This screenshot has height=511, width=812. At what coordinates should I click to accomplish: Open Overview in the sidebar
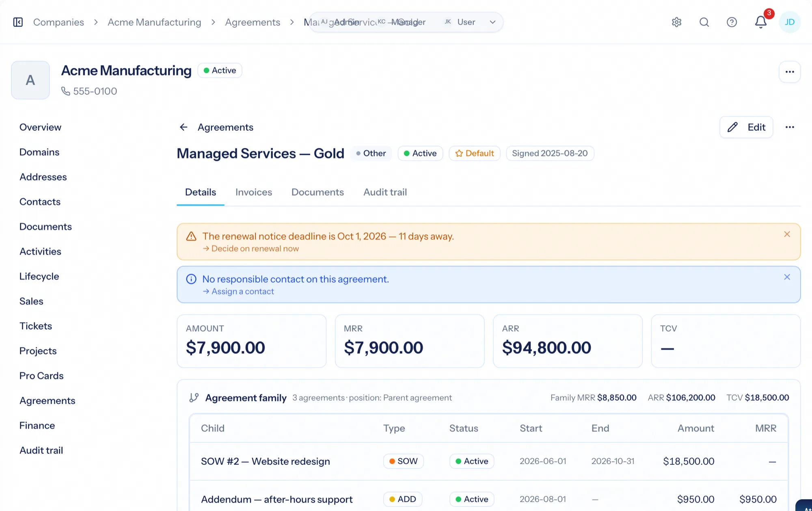[40, 127]
